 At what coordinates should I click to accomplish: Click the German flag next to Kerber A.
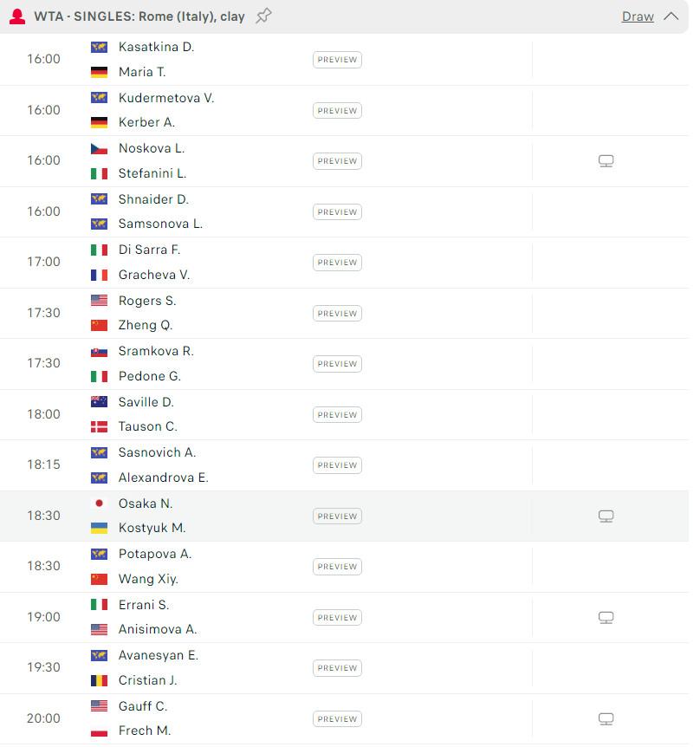98,124
